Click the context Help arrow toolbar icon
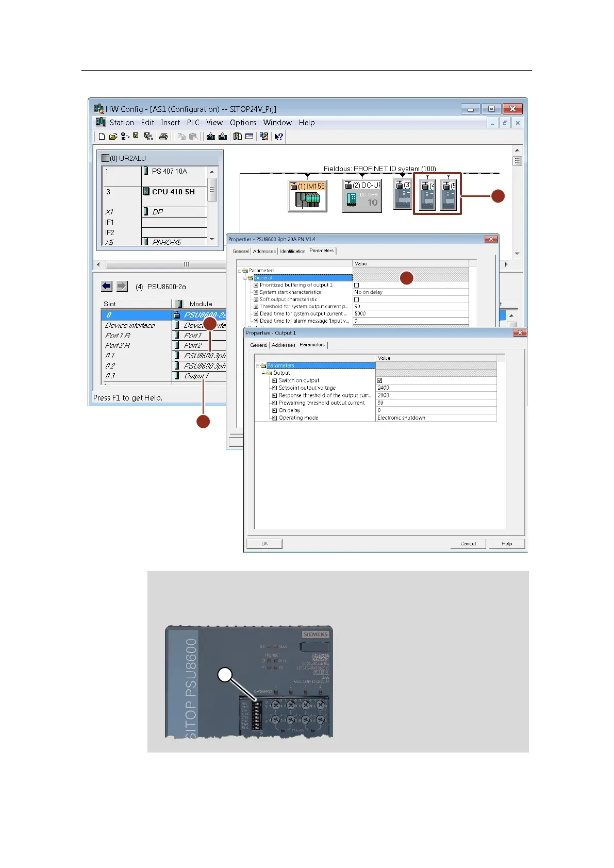This screenshot has height=868, width=614. 279,137
